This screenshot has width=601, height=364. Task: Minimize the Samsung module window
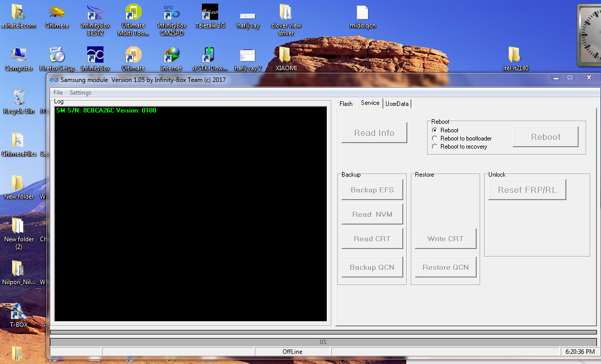click(556, 78)
